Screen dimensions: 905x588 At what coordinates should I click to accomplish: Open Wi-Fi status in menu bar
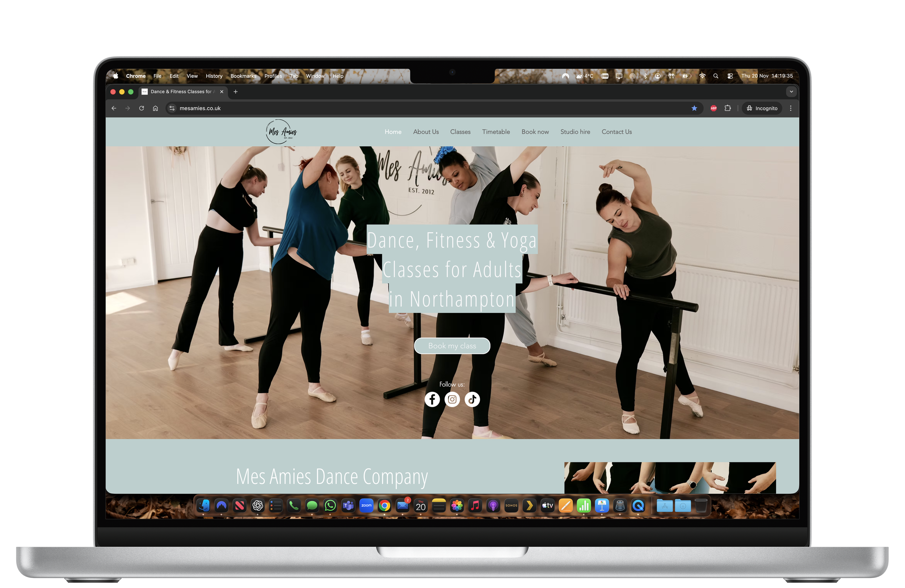tap(702, 76)
